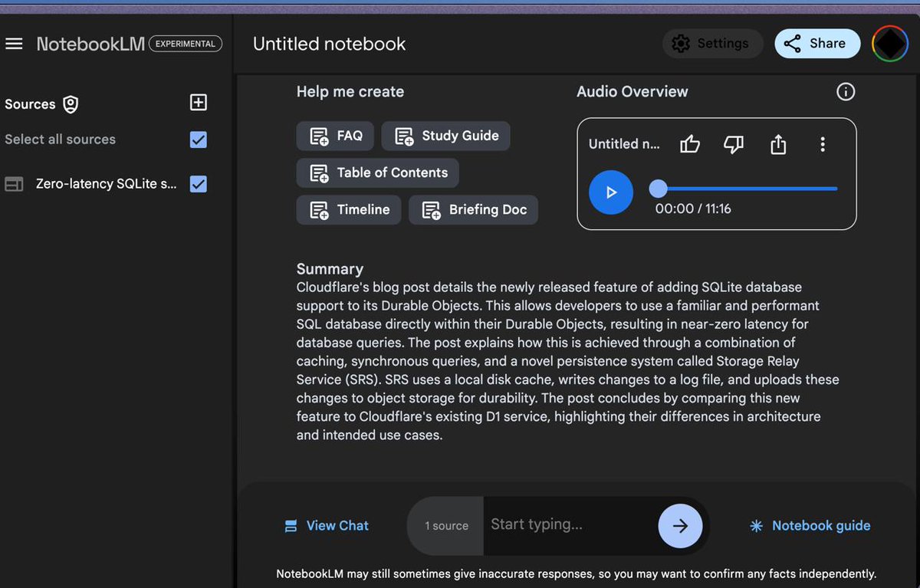Open the Notebook guide
Image resolution: width=920 pixels, height=588 pixels.
(x=810, y=526)
